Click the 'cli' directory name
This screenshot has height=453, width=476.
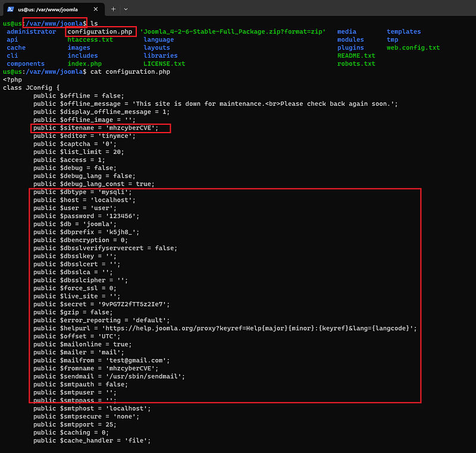tap(12, 56)
